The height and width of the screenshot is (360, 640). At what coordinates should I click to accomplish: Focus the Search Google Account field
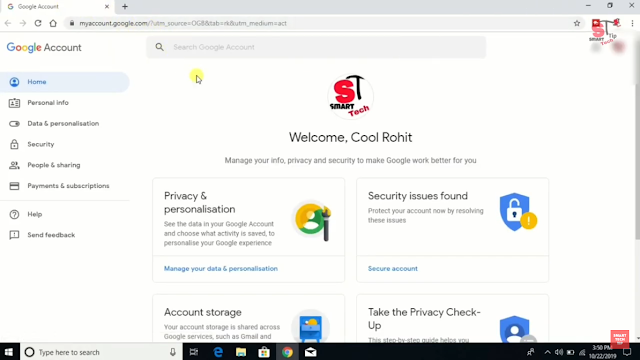click(316, 47)
